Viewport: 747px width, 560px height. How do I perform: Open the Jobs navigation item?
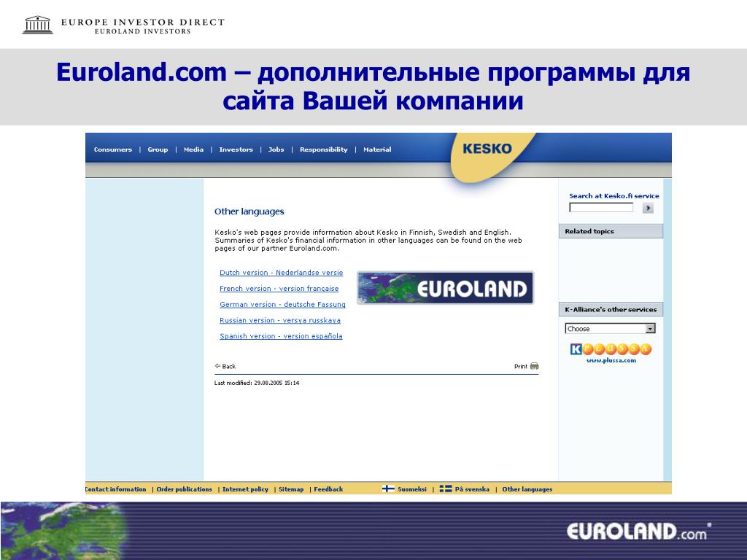coord(276,149)
